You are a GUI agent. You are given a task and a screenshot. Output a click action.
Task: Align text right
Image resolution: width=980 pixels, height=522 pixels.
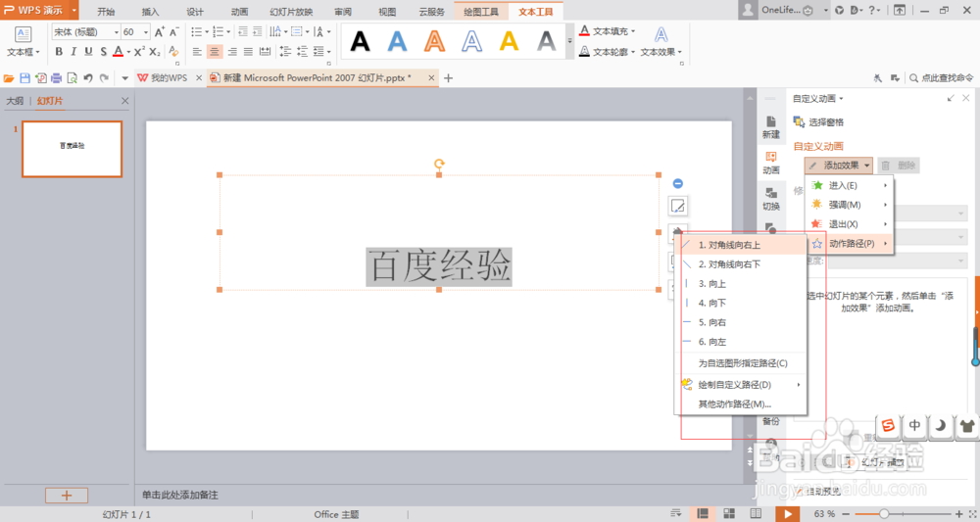tap(232, 52)
